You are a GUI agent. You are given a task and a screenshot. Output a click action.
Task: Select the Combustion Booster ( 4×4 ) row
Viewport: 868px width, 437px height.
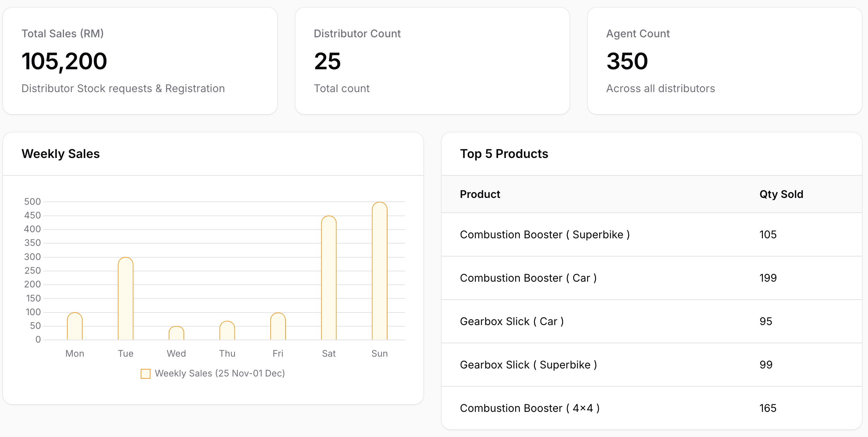[530, 408]
